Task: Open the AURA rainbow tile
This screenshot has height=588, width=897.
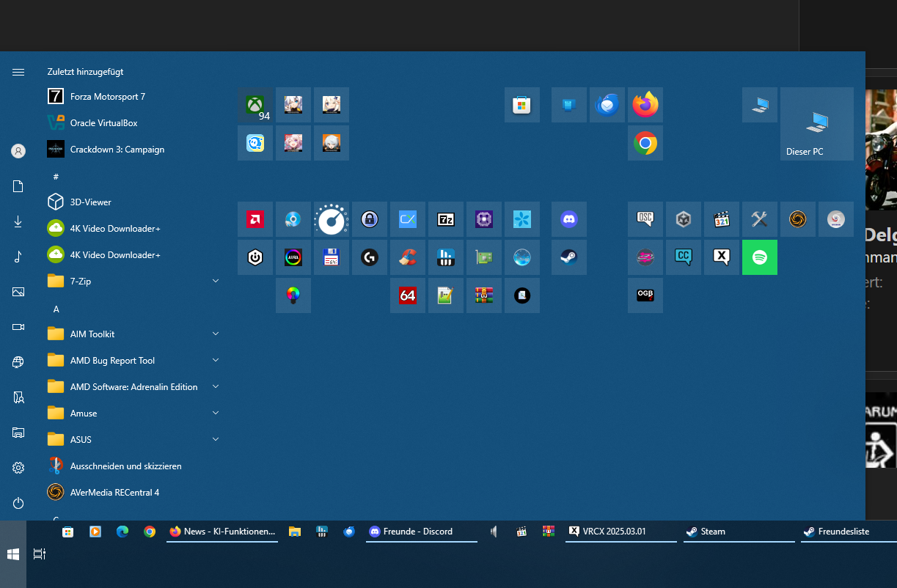Action: [x=293, y=257]
